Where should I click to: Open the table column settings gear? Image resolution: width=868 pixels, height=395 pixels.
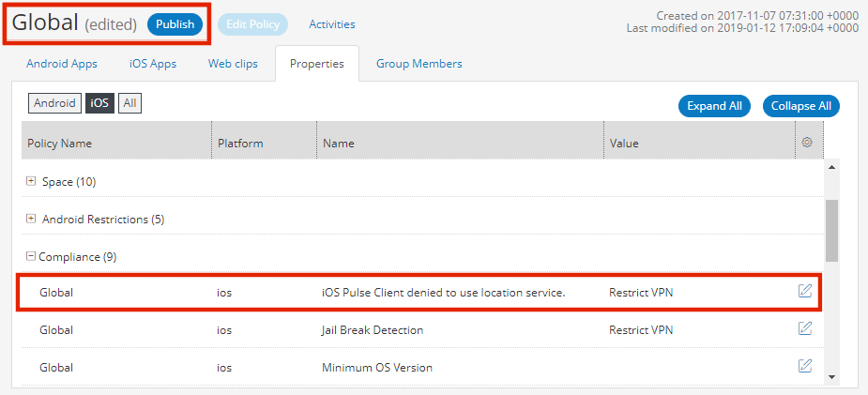807,143
